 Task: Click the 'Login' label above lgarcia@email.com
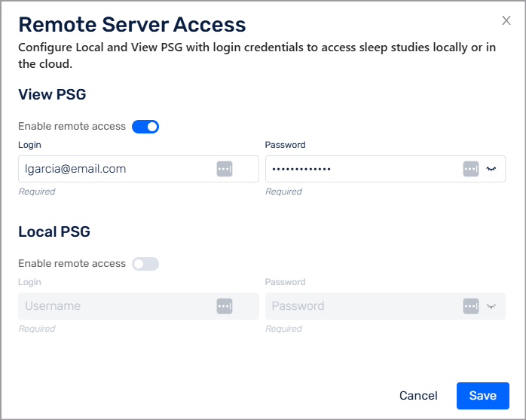[x=30, y=145]
